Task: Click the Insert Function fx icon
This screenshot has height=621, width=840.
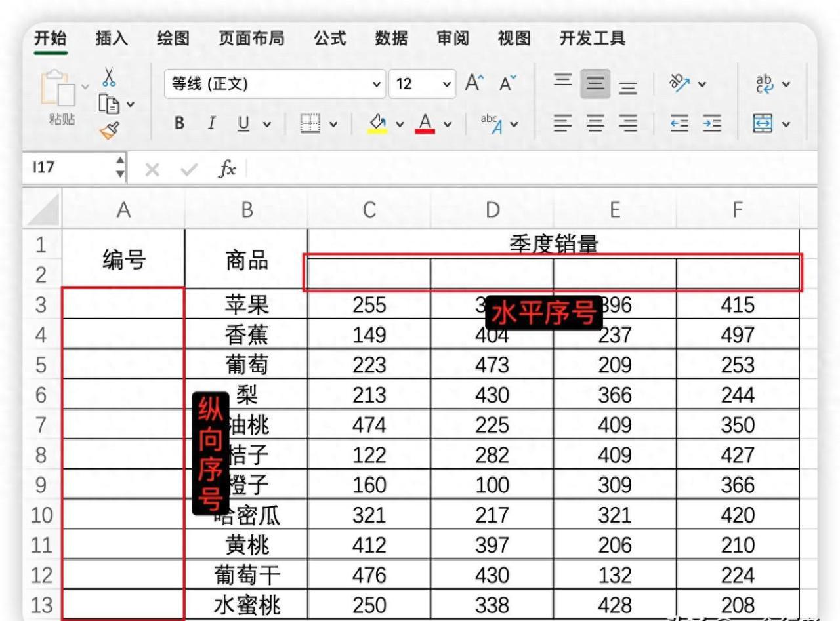Action: (227, 169)
